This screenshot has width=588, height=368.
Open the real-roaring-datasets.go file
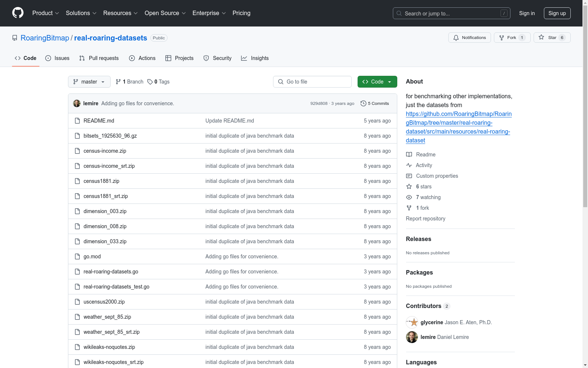(x=111, y=272)
